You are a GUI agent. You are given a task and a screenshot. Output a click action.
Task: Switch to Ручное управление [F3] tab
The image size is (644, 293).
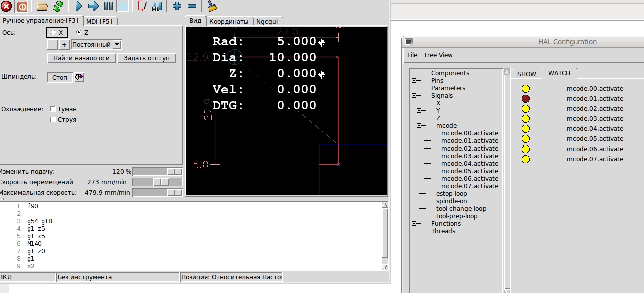pos(40,20)
